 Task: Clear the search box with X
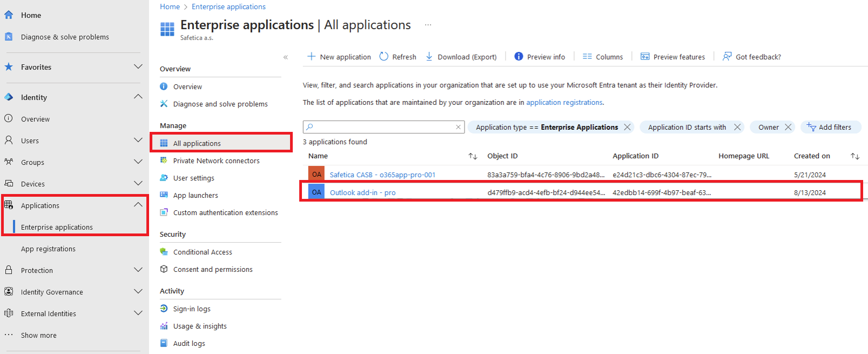pos(458,127)
